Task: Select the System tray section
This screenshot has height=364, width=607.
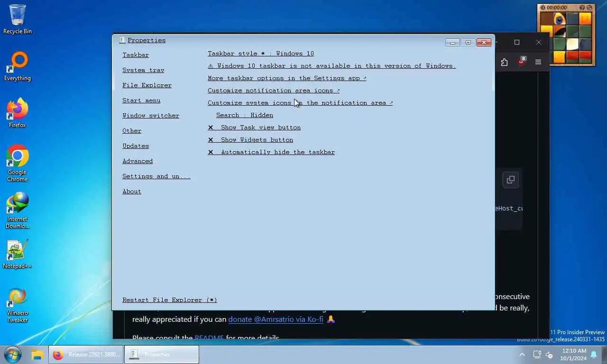Action: [x=143, y=70]
